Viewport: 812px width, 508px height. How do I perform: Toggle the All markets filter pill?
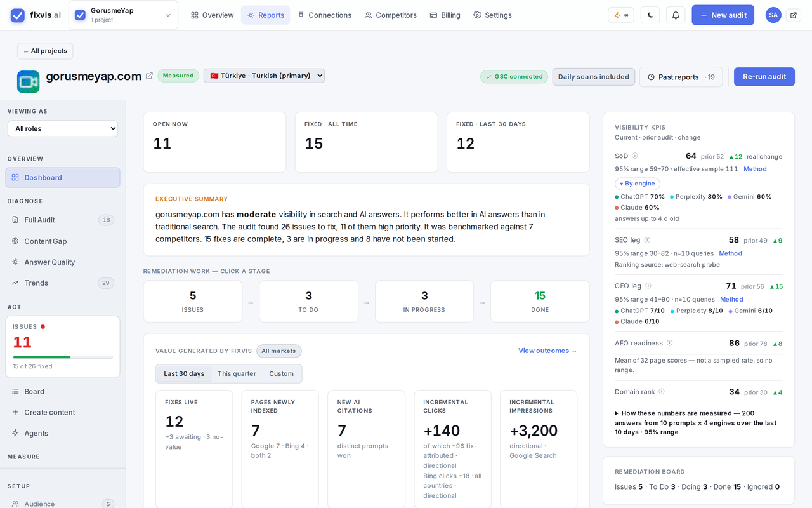(x=279, y=351)
